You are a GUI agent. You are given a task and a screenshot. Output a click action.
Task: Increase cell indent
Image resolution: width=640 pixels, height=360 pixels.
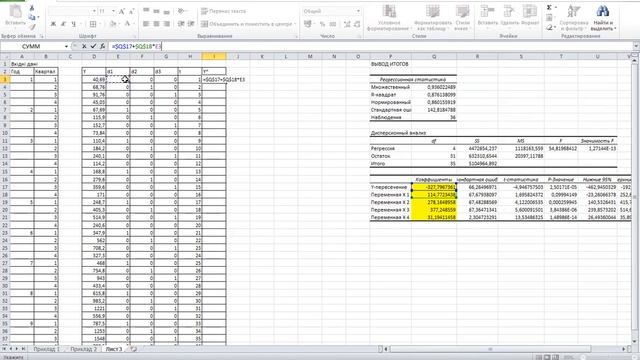click(191, 24)
